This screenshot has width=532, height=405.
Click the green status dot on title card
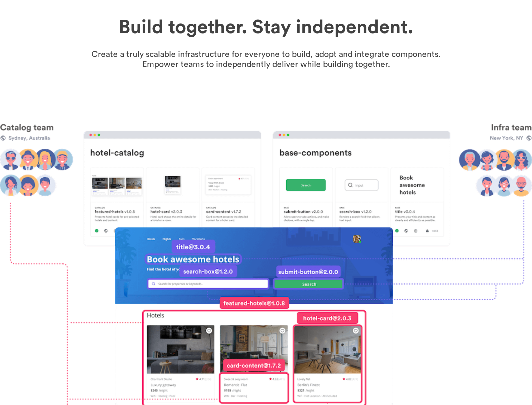click(397, 231)
